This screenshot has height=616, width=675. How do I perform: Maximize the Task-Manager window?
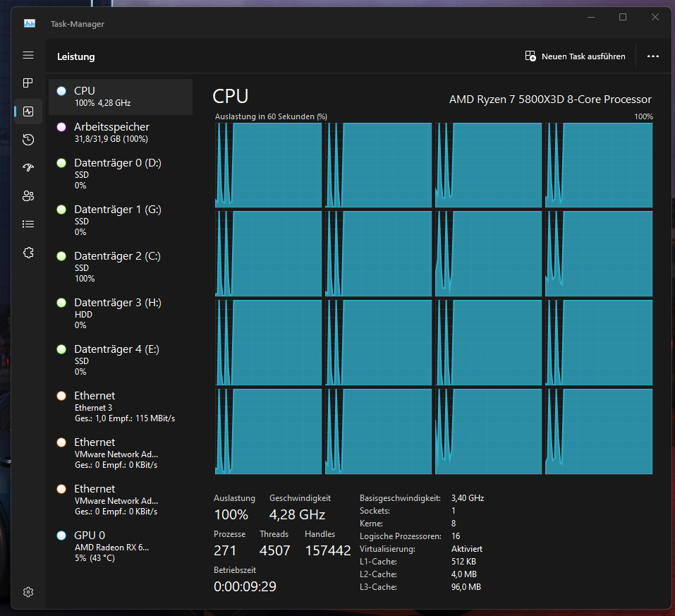pos(623,17)
